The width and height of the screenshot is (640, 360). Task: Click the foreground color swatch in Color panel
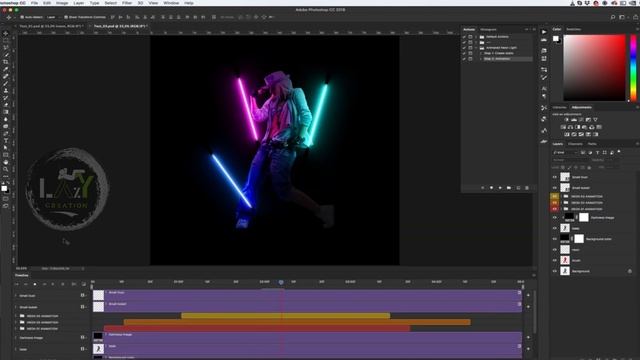[x=556, y=38]
